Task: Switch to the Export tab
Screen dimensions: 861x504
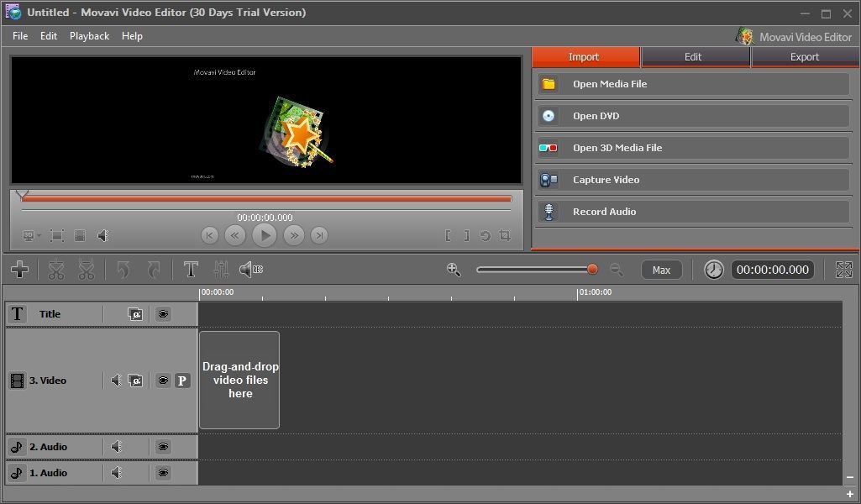Action: 804,56
